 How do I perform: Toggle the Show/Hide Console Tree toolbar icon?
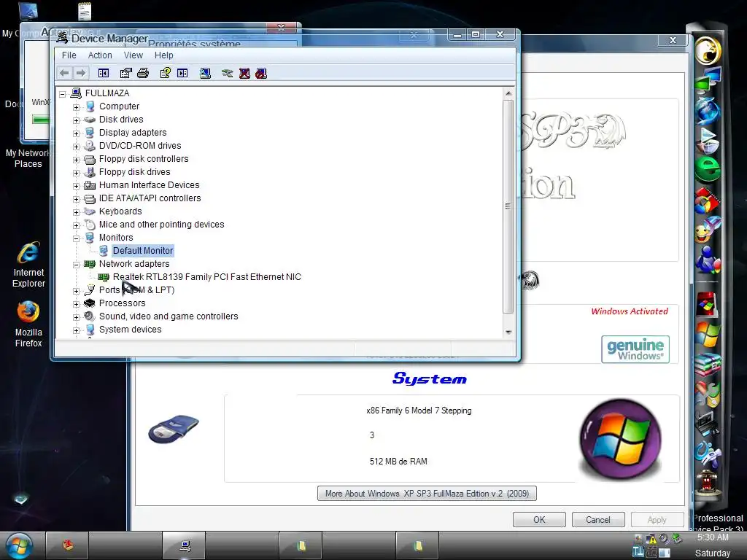click(x=103, y=73)
